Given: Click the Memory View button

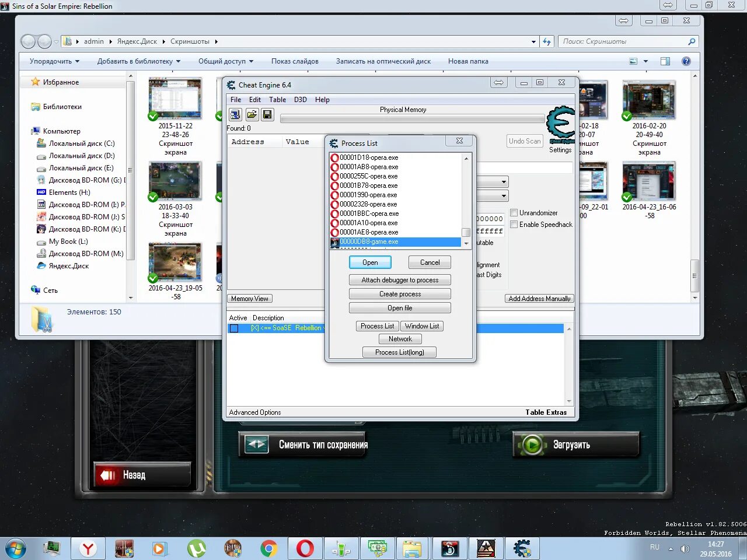Looking at the screenshot, I should click(x=249, y=299).
